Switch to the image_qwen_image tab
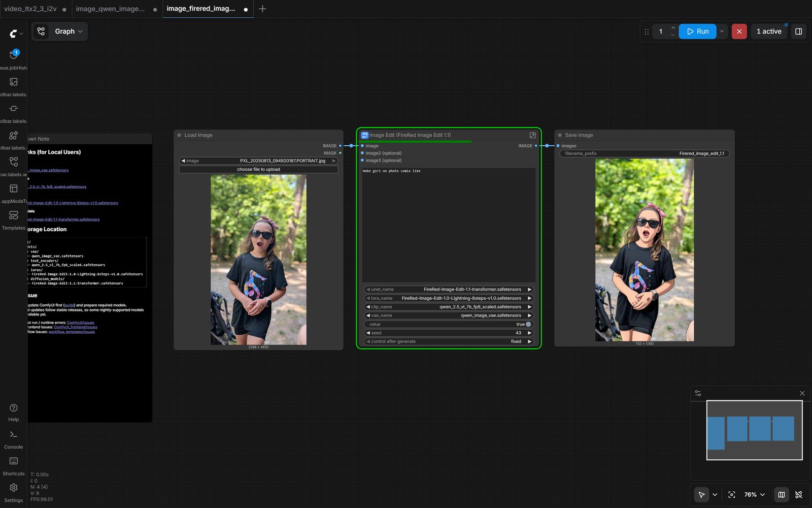 pyautogui.click(x=110, y=9)
